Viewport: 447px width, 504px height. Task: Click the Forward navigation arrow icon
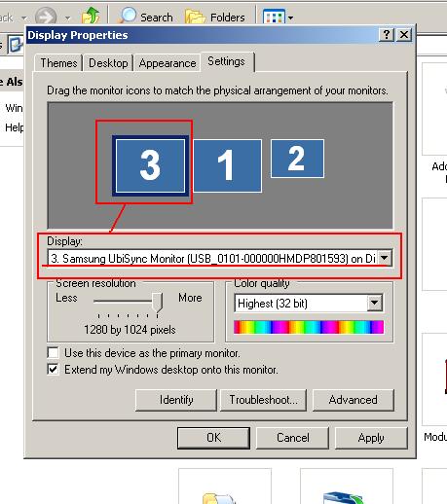pos(46,17)
